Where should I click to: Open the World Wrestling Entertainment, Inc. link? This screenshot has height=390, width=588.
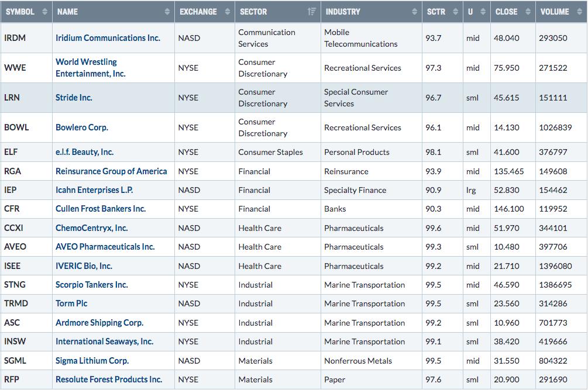(x=90, y=68)
